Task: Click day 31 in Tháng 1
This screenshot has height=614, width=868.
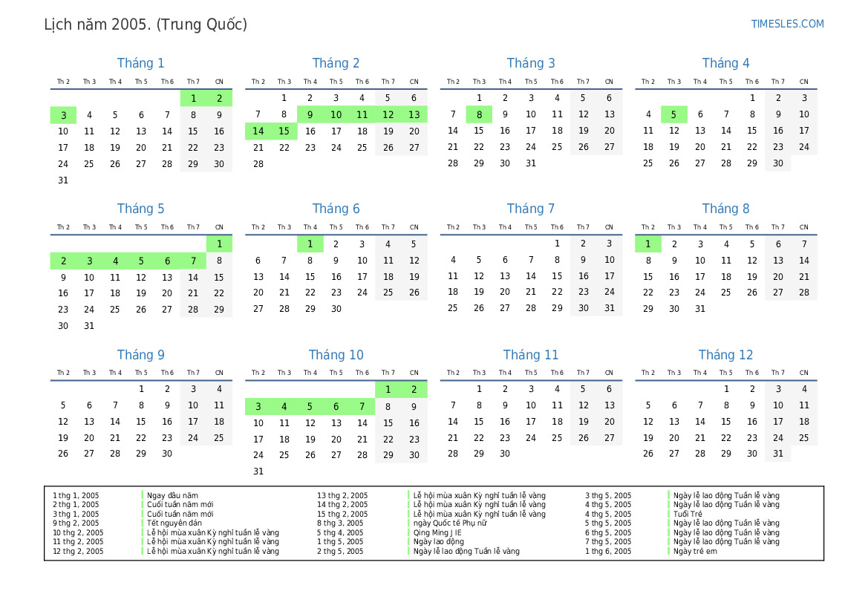Action: [x=63, y=180]
